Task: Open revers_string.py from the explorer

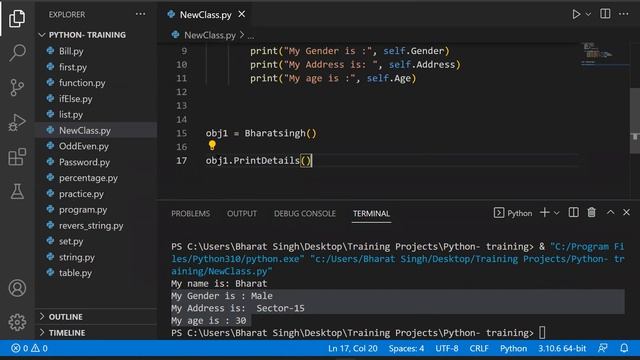Action: [91, 226]
